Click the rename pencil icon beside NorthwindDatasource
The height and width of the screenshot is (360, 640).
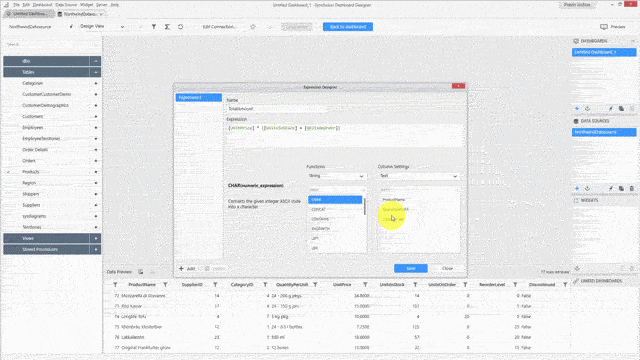71,27
